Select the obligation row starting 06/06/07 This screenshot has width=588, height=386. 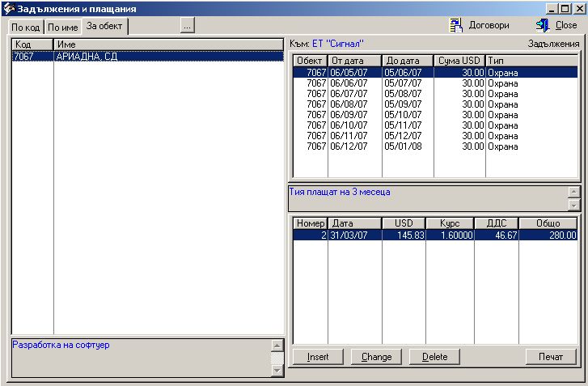coord(435,83)
